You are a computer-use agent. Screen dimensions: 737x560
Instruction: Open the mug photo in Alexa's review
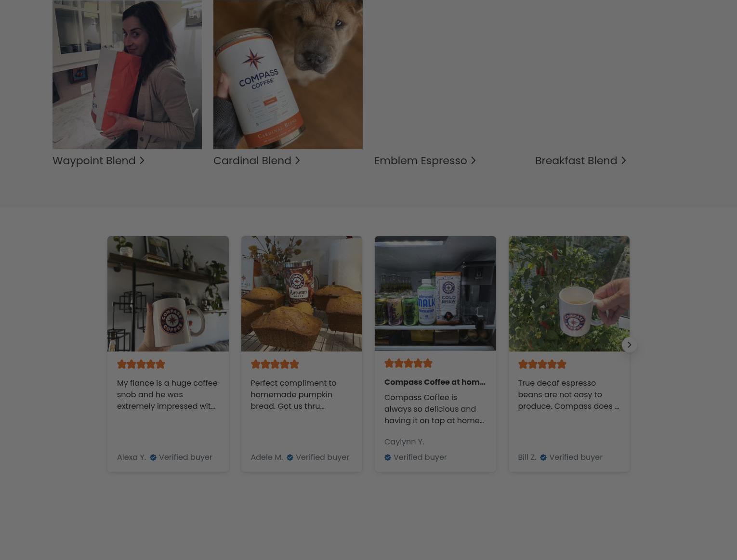(x=168, y=294)
